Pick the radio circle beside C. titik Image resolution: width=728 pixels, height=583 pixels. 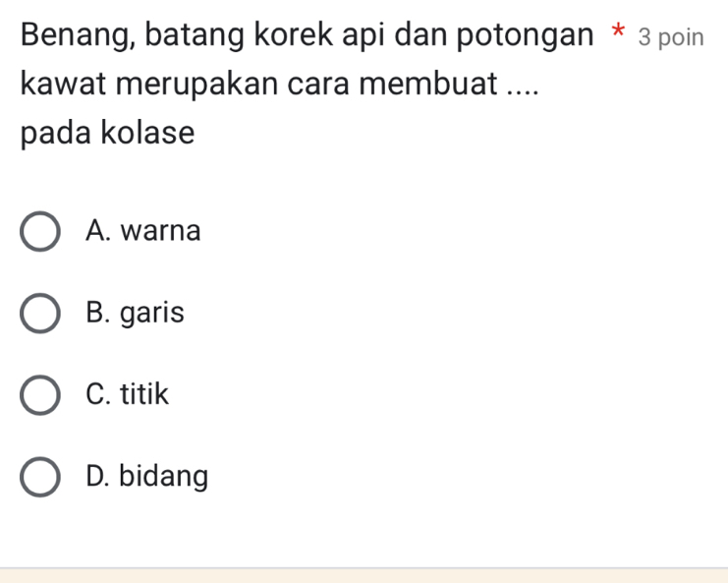pyautogui.click(x=40, y=395)
